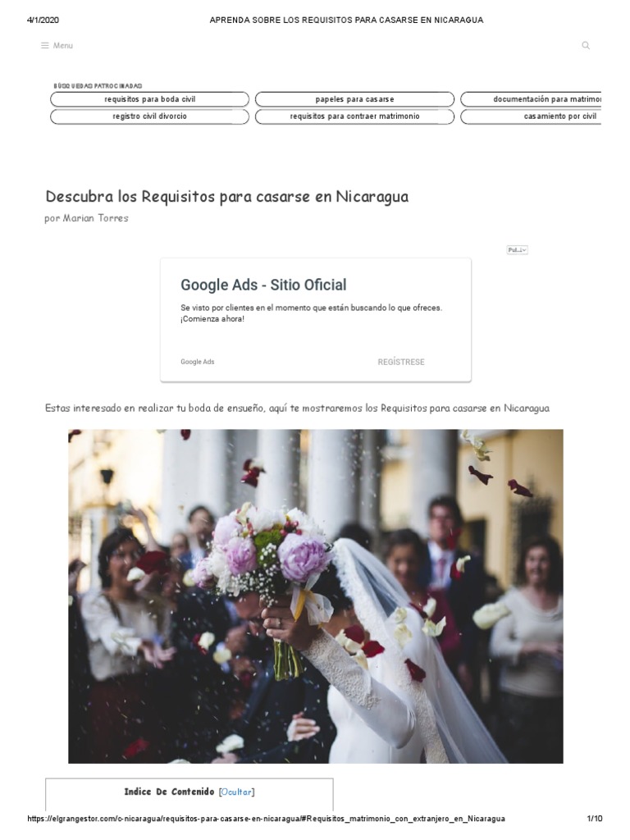Click the Menu label text
The height and width of the screenshot is (840, 630).
tap(62, 46)
